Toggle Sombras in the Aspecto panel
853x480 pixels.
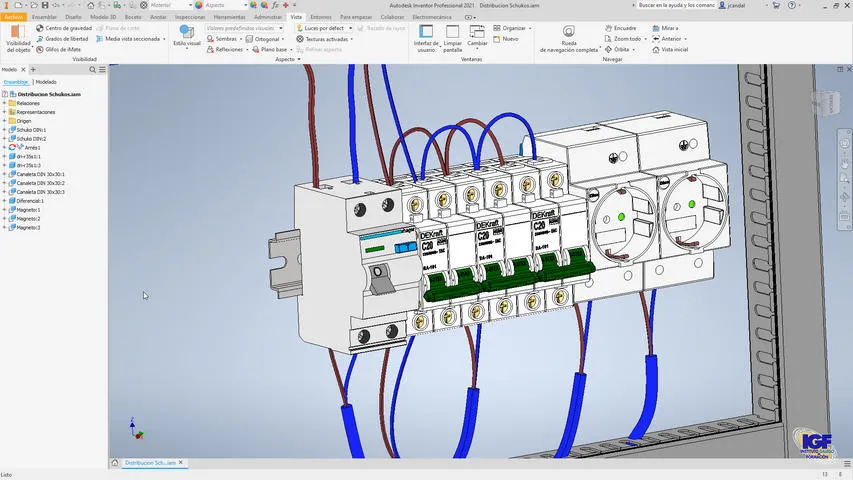point(222,39)
